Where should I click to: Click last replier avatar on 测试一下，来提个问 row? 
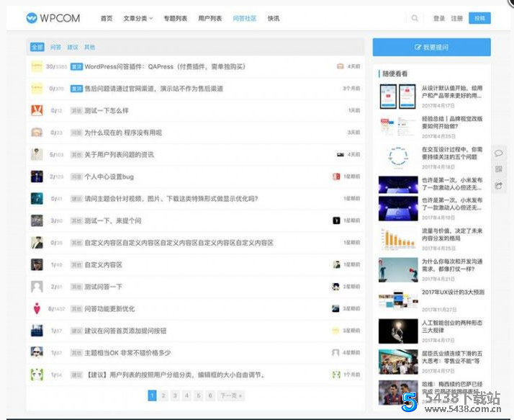(336, 220)
